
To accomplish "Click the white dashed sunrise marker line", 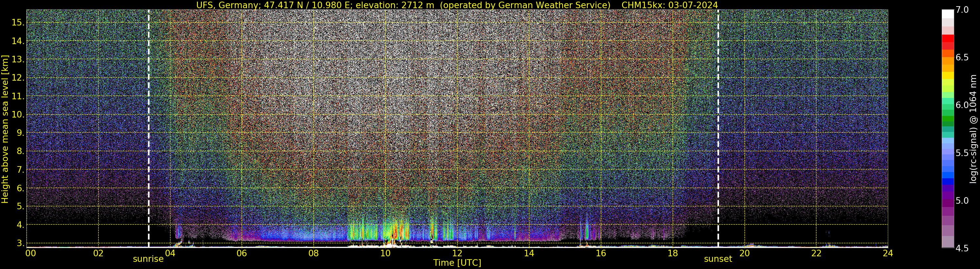I will coord(148,129).
